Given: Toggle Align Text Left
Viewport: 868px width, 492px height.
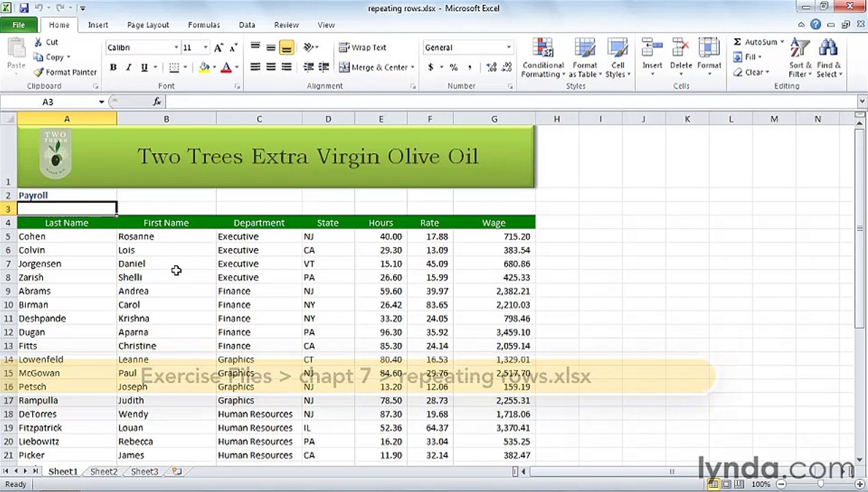Looking at the screenshot, I should click(255, 67).
